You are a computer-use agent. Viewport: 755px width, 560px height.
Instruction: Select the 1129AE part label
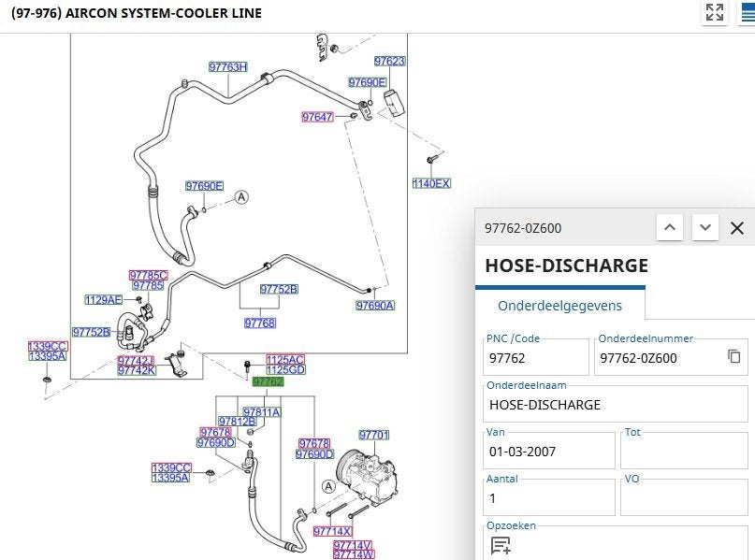click(104, 300)
